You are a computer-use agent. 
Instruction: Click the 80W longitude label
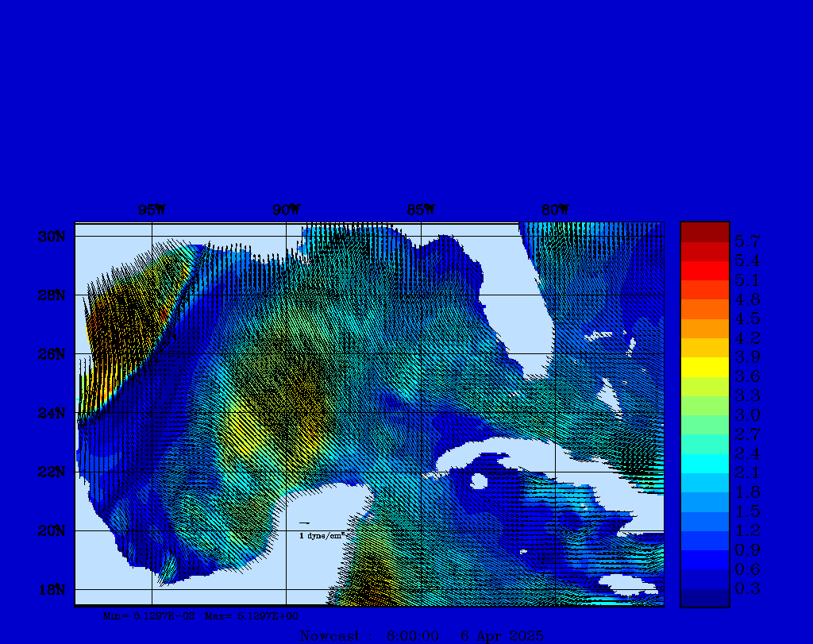click(x=555, y=210)
